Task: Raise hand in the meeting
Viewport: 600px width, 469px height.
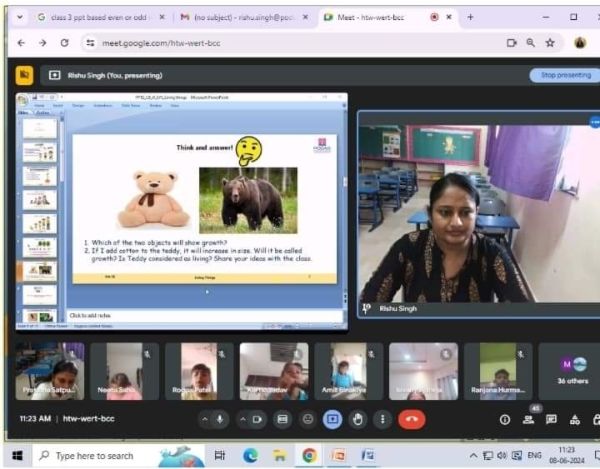Action: click(358, 419)
